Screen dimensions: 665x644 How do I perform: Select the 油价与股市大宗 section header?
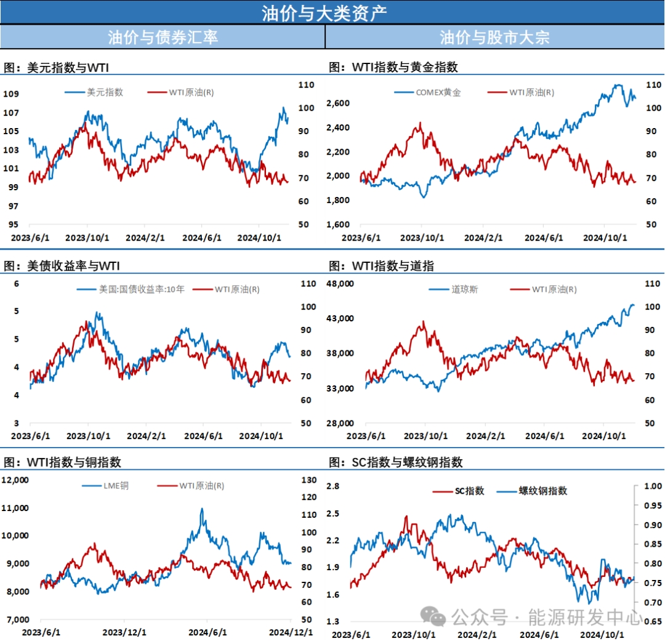click(494, 37)
